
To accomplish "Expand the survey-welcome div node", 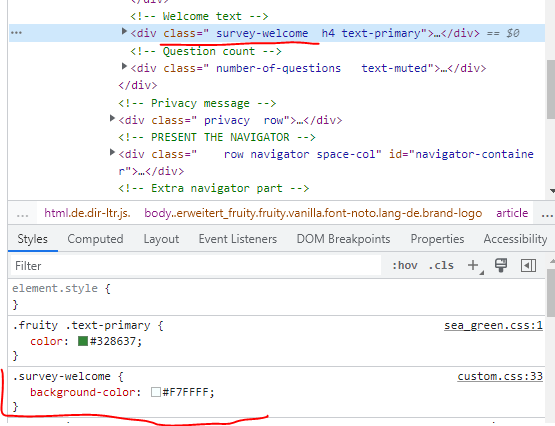I will point(124,31).
